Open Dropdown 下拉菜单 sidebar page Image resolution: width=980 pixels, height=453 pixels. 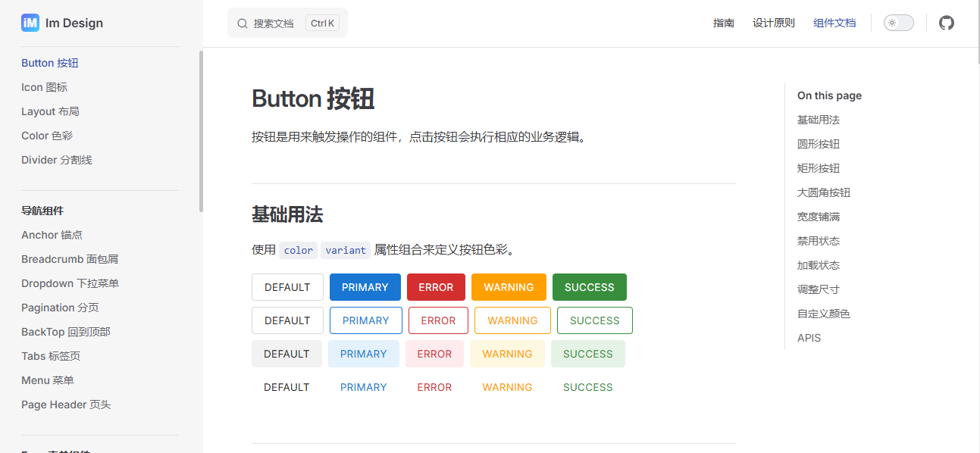tap(70, 283)
